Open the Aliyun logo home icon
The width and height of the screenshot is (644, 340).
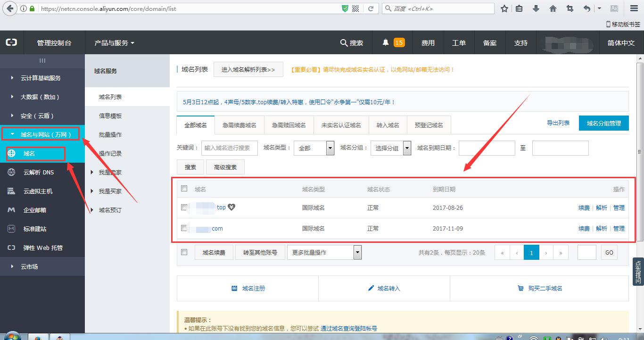pos(11,42)
